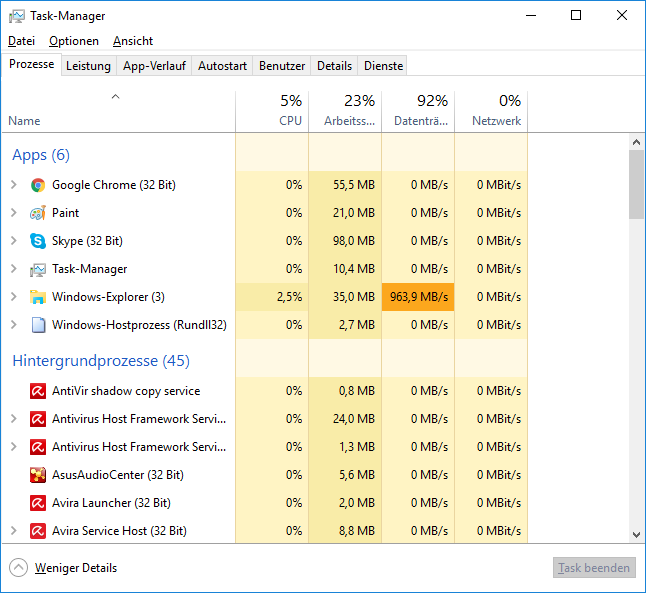Switch to the App-Verlauf tab
This screenshot has height=593, width=646.
pos(154,66)
